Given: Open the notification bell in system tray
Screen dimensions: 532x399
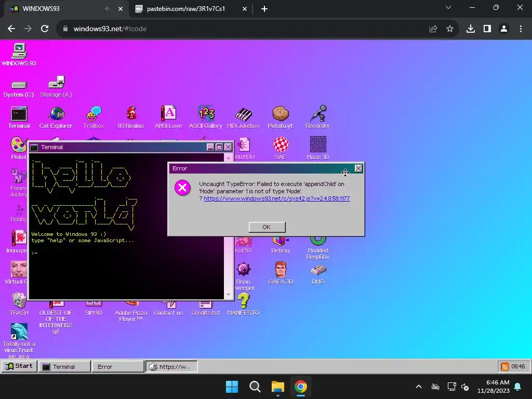Looking at the screenshot, I should pyautogui.click(x=518, y=387).
